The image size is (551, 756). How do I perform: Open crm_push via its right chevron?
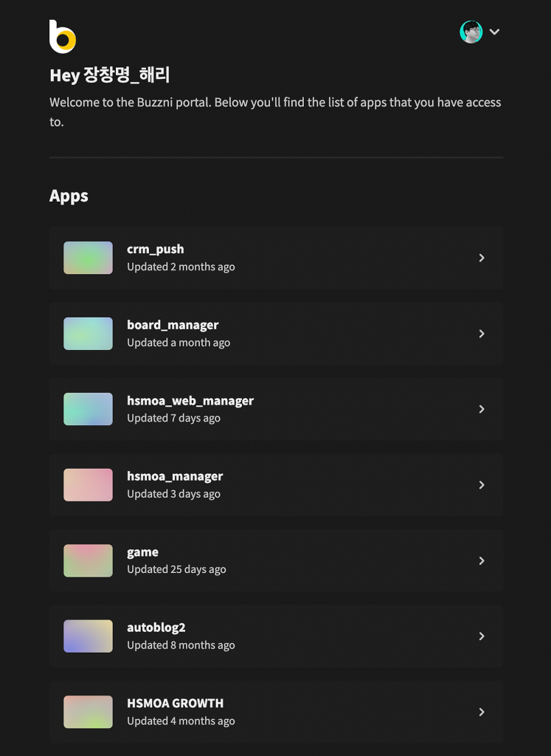click(x=482, y=258)
